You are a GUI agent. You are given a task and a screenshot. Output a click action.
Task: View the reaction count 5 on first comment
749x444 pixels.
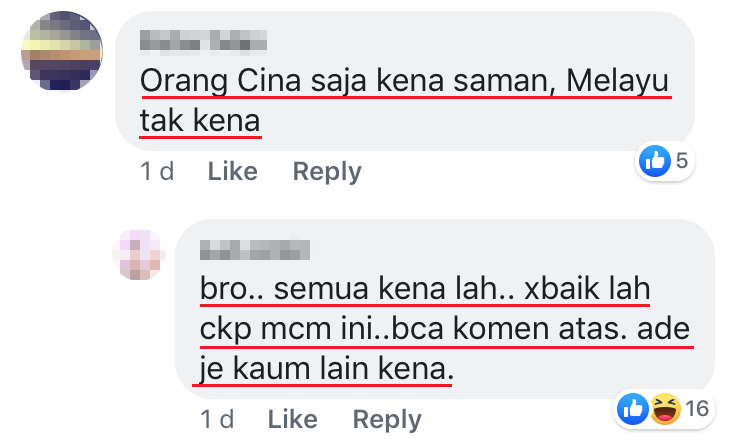pos(682,161)
